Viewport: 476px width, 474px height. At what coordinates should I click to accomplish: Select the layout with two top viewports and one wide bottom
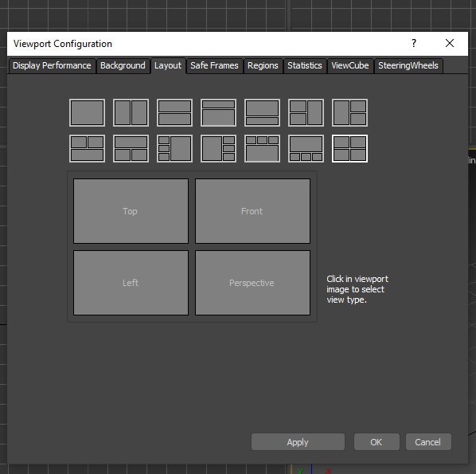point(87,149)
